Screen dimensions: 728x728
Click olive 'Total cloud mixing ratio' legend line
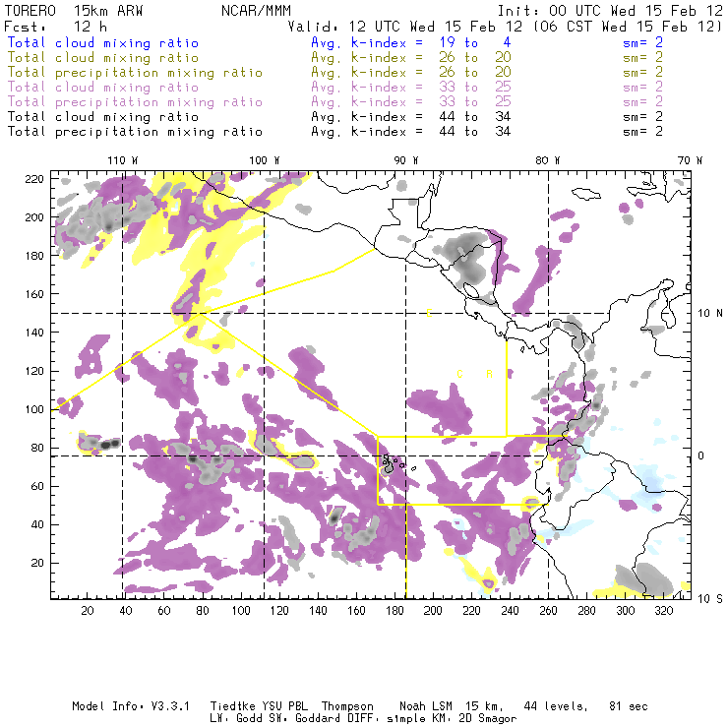coord(103,58)
